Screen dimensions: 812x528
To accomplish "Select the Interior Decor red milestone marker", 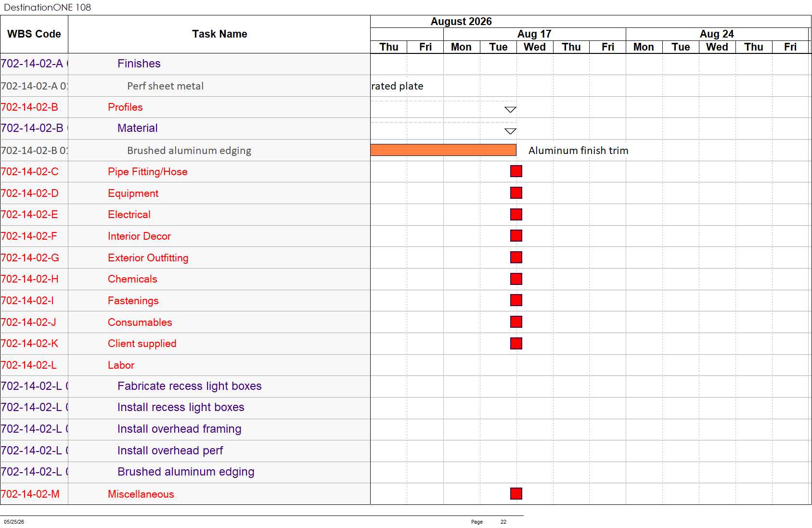I will pos(516,236).
